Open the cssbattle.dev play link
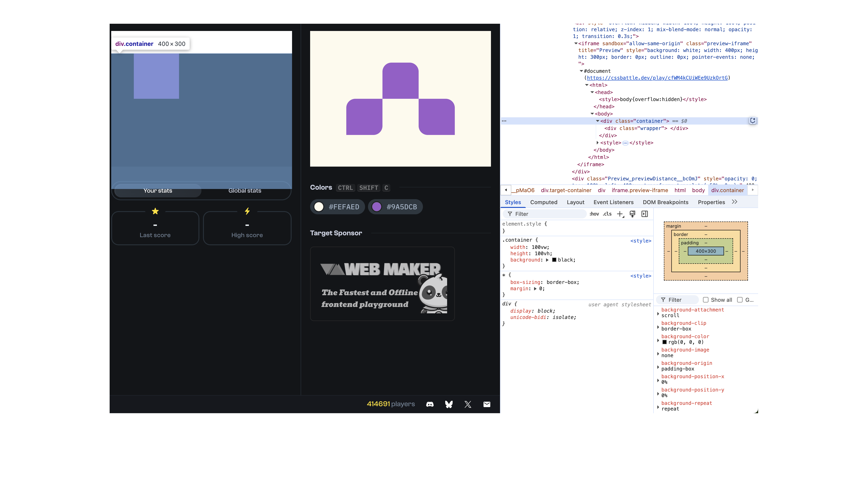Image resolution: width=868 pixels, height=486 pixels. [x=657, y=78]
